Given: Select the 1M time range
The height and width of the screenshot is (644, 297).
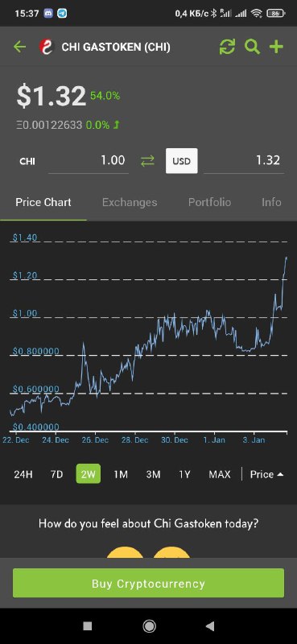Looking at the screenshot, I should point(121,474).
